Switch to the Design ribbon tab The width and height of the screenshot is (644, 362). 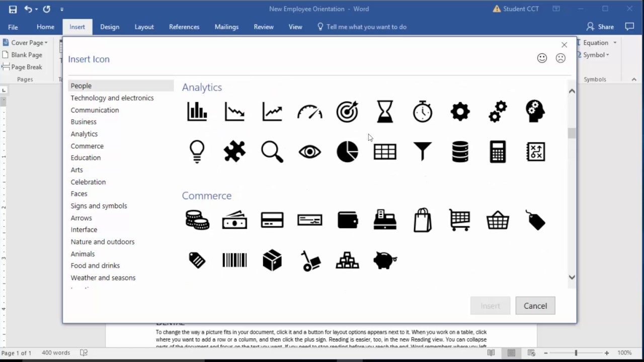click(x=110, y=27)
